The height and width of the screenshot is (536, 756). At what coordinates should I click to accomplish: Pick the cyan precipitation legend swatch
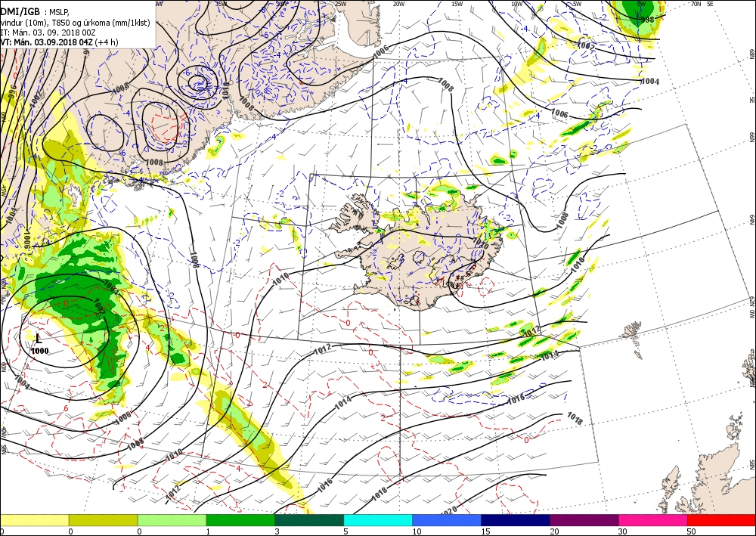click(x=378, y=521)
